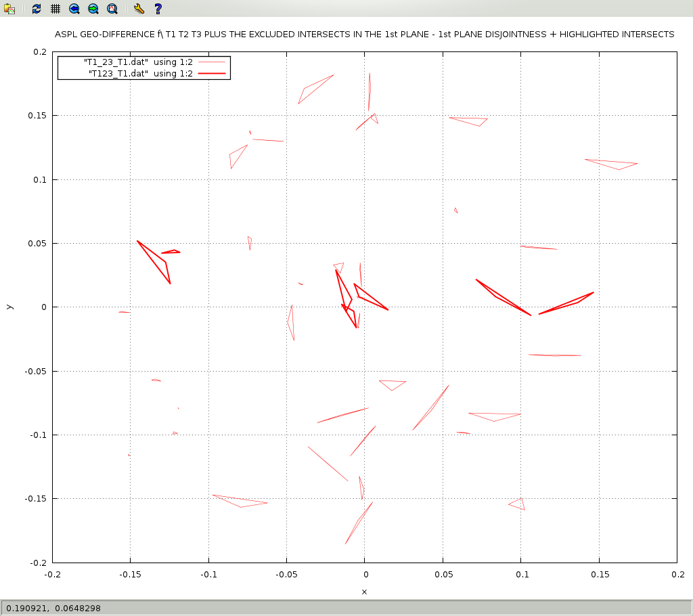The width and height of the screenshot is (693, 616).
Task: Apply the next zoom settings
Action: click(x=93, y=9)
